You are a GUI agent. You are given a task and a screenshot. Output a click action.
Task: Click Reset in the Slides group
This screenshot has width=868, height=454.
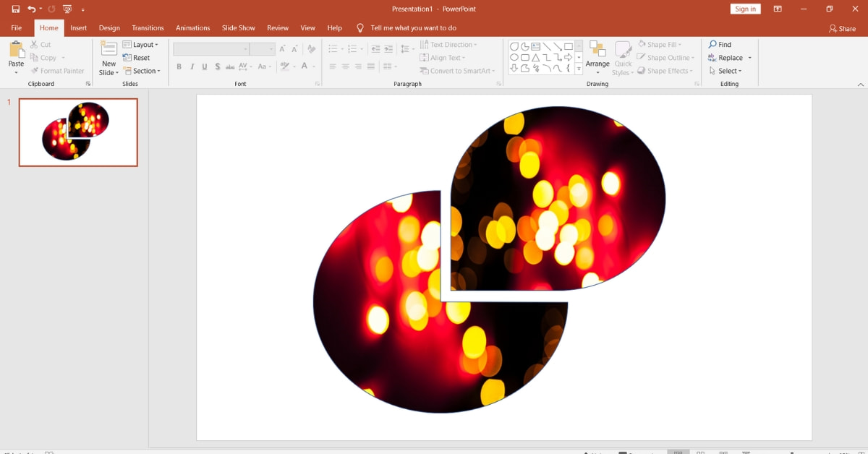coord(137,58)
